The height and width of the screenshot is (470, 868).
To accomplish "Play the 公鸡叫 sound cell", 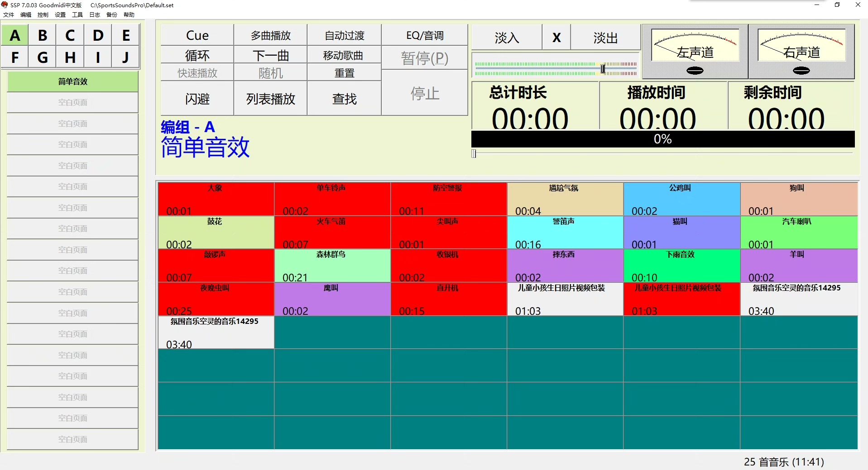I will click(x=682, y=199).
